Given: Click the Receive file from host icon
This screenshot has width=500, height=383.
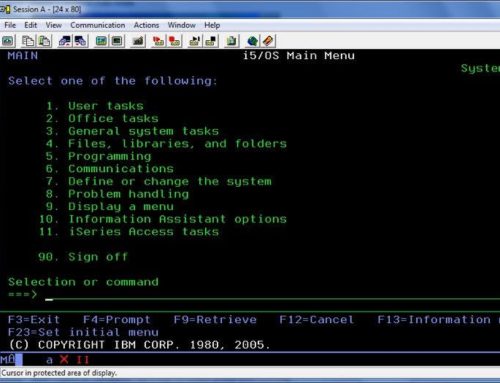Looking at the screenshot, I should [81, 41].
